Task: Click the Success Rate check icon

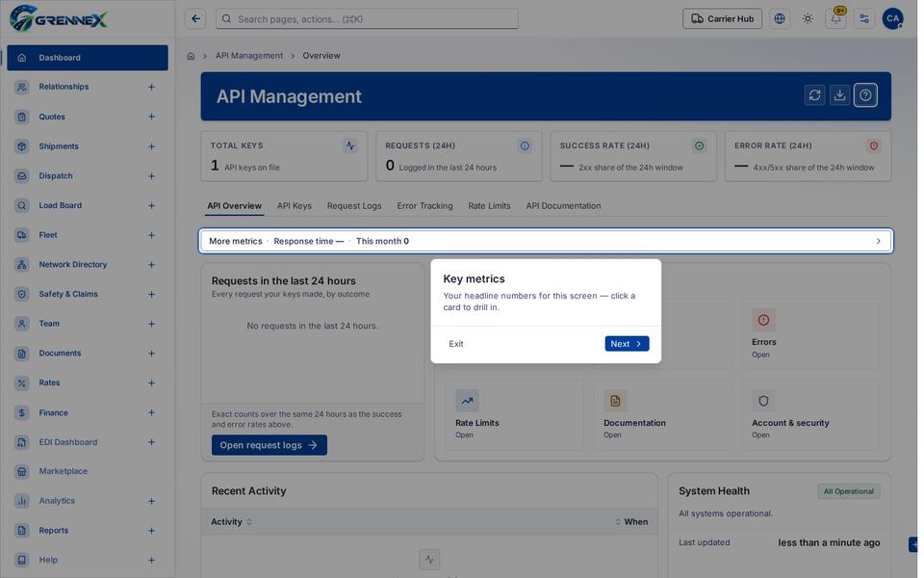Action: [699, 145]
